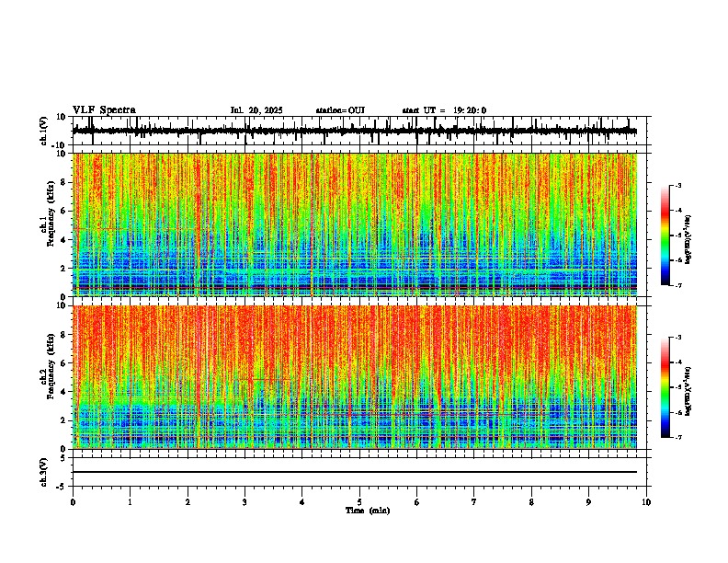Click the ch.2 log(PSD) color bar
Image resolution: width=728 pixels, height=563 pixels.
tap(665, 387)
